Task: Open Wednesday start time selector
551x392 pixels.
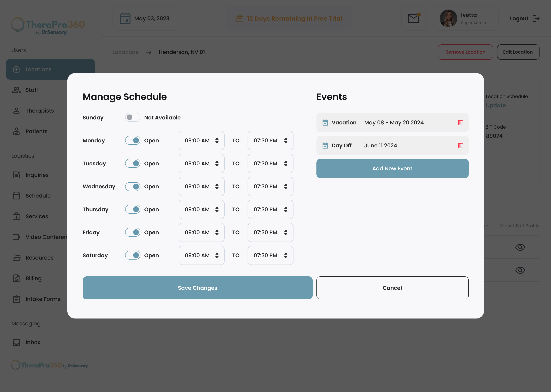Action: [201, 186]
